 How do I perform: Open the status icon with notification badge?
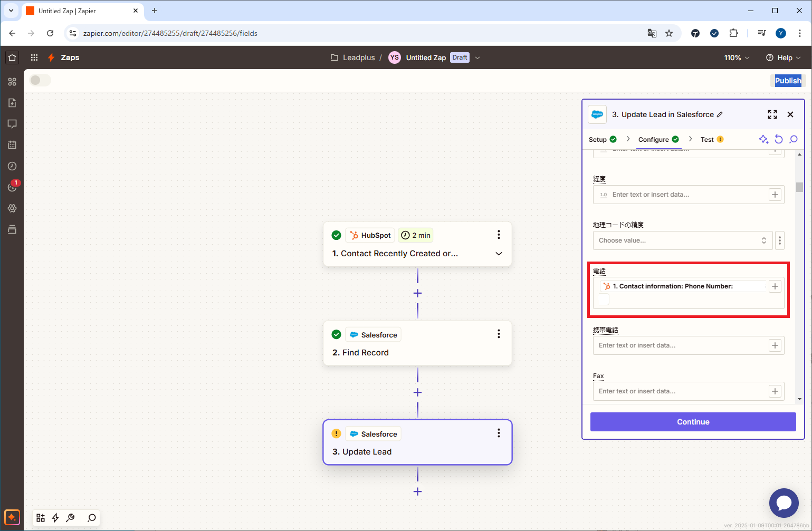click(12, 187)
